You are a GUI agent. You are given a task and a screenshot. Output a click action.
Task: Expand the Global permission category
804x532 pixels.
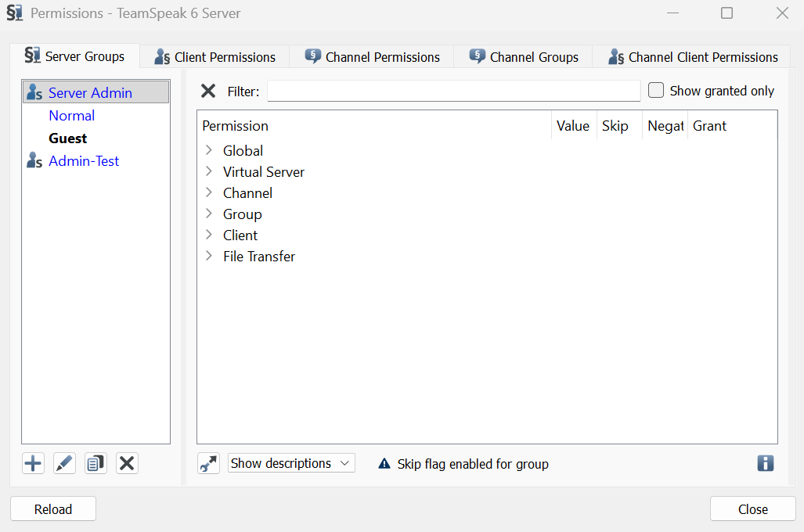(x=209, y=150)
